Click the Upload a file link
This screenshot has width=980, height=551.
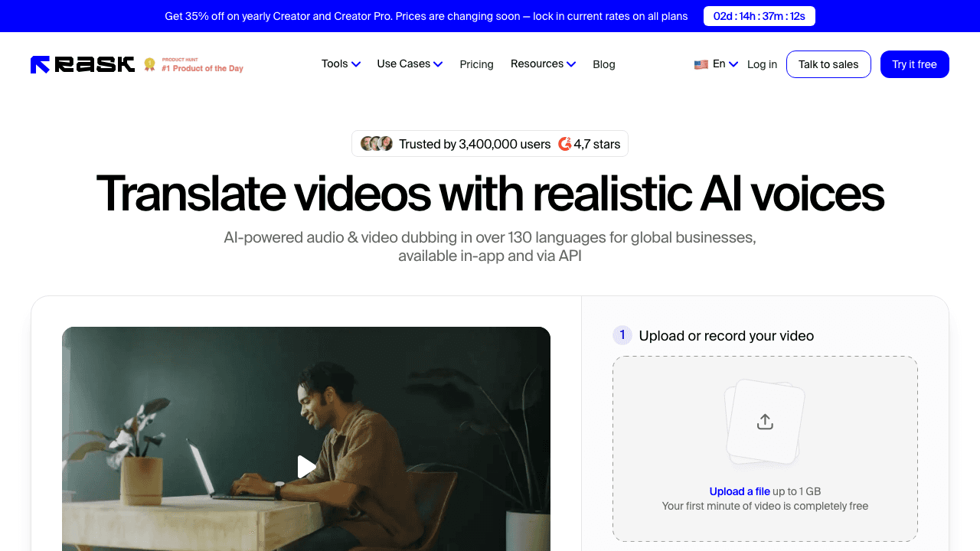click(x=740, y=491)
